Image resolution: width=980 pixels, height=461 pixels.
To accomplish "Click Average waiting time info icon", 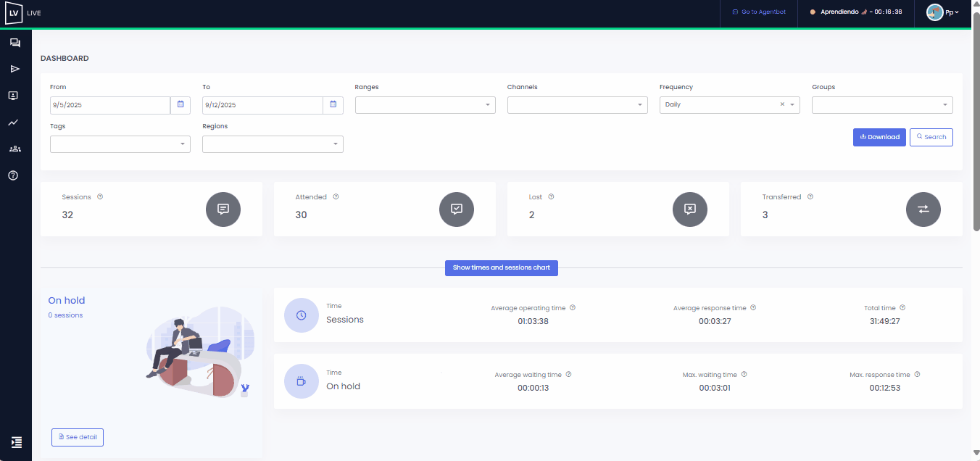I will [x=568, y=374].
